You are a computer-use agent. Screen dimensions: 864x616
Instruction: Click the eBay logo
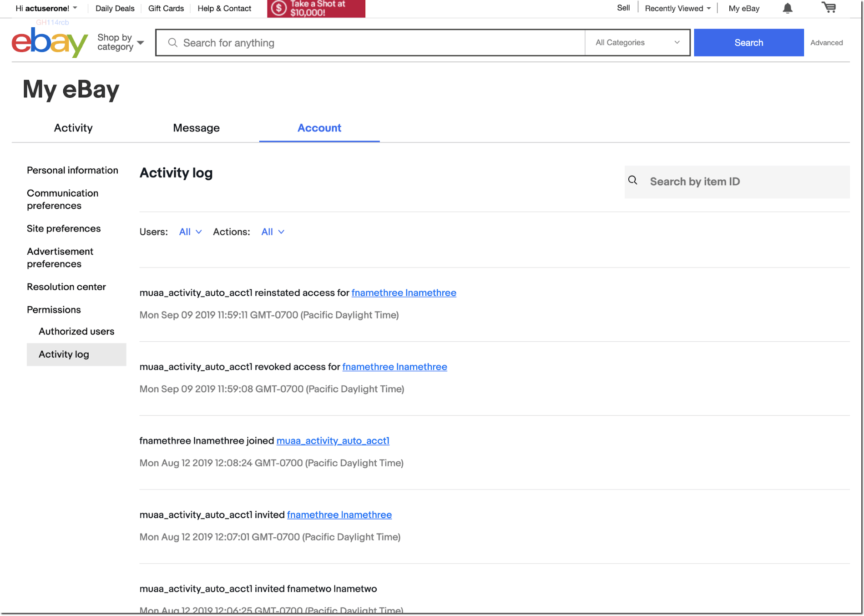click(49, 42)
